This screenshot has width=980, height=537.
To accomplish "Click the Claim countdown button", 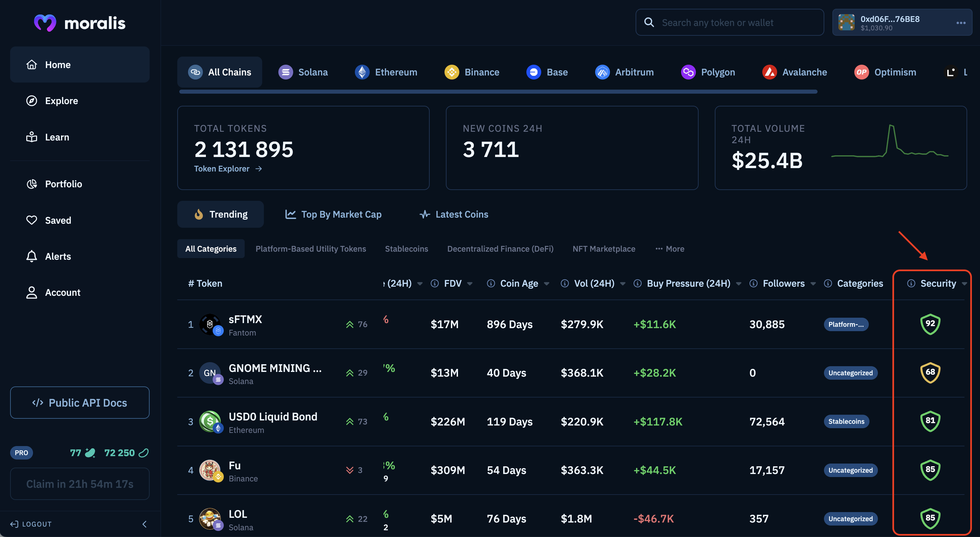I will point(80,484).
